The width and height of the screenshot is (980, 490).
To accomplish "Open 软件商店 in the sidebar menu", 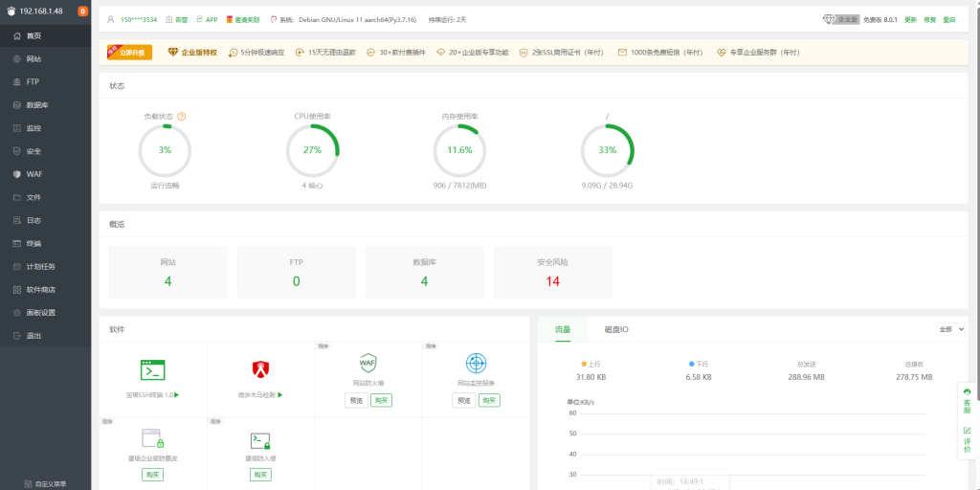I will pos(40,289).
